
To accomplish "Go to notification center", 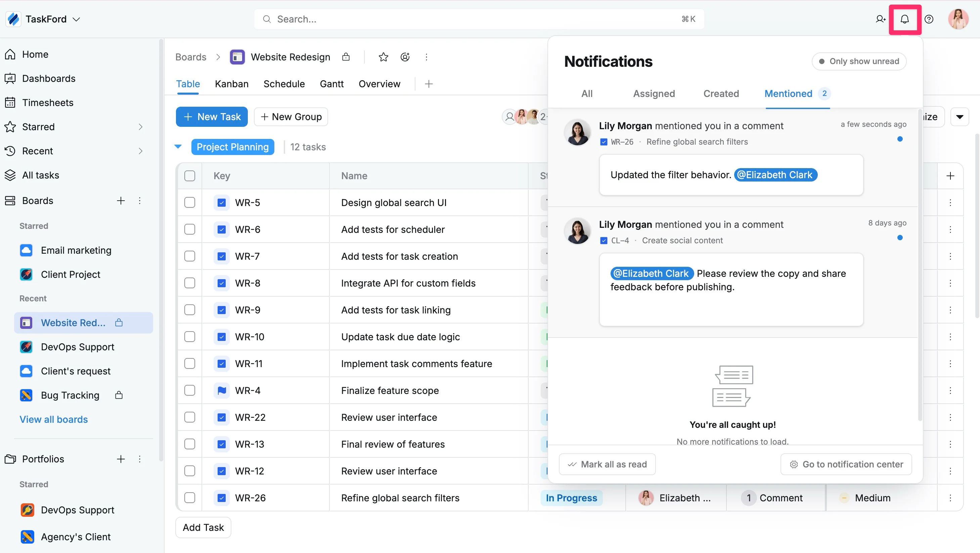I will (x=846, y=464).
